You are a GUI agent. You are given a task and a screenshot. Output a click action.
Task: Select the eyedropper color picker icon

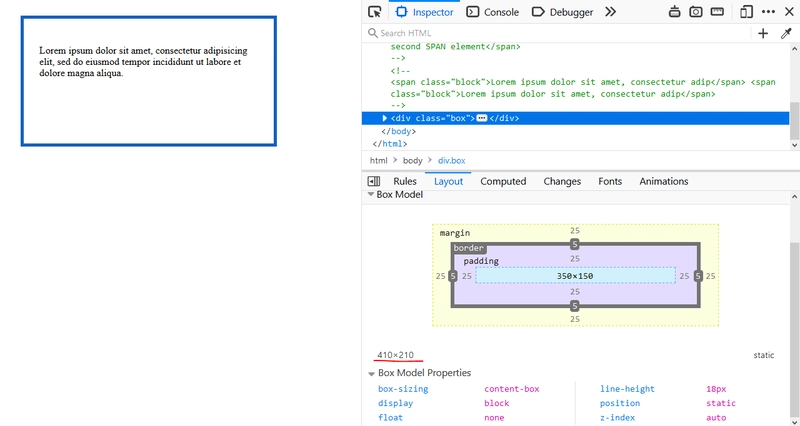click(x=786, y=33)
